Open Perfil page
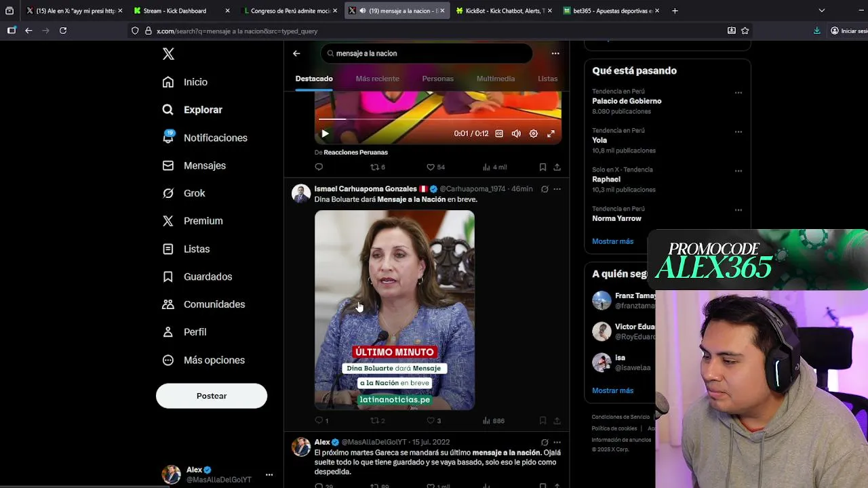The width and height of the screenshot is (868, 488). [x=184, y=332]
